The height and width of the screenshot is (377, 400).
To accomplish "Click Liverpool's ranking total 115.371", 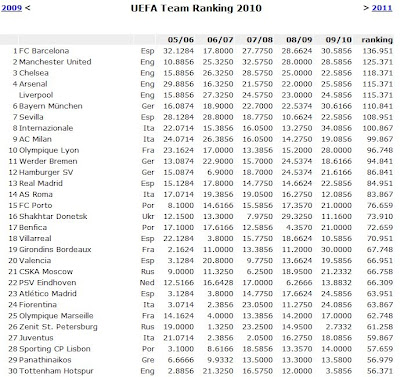I will pos(378,95).
